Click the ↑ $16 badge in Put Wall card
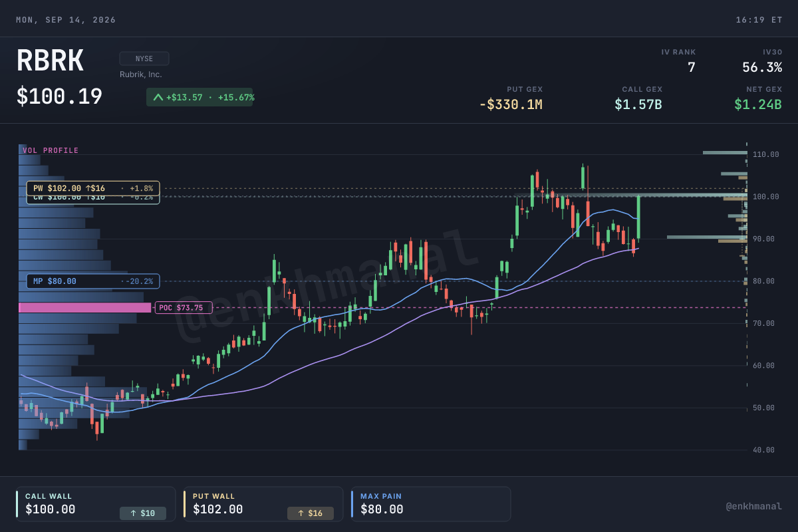Viewport: 798px width, 532px height. (x=311, y=513)
